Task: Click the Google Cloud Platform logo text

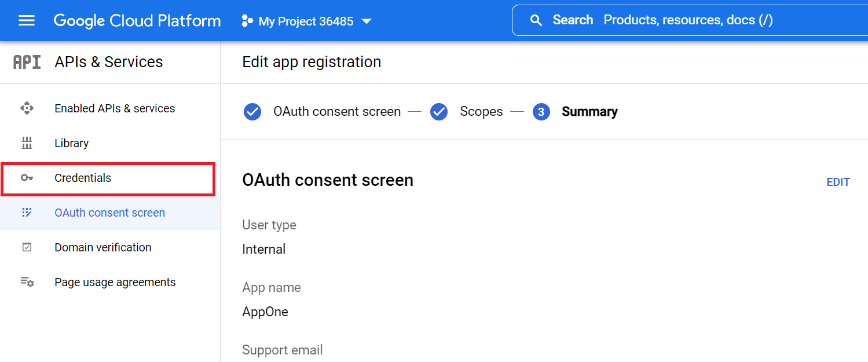Action: pos(137,21)
